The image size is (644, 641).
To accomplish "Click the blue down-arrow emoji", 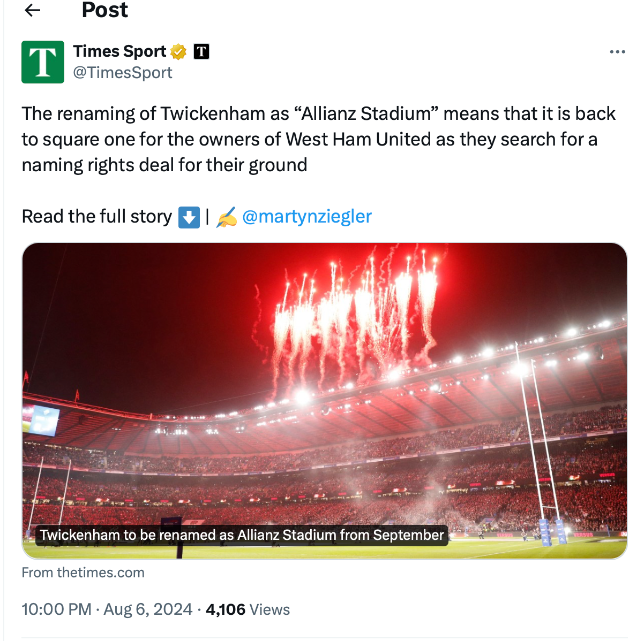I will (x=189, y=217).
